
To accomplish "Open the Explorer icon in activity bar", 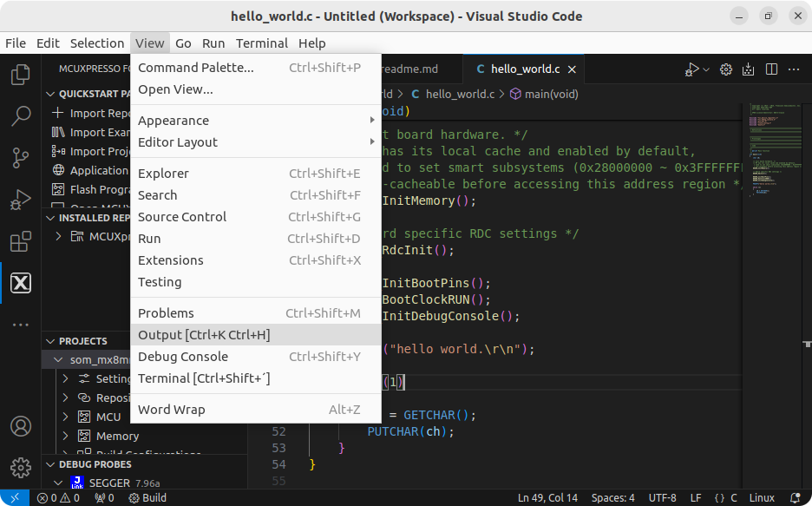I will click(x=20, y=74).
